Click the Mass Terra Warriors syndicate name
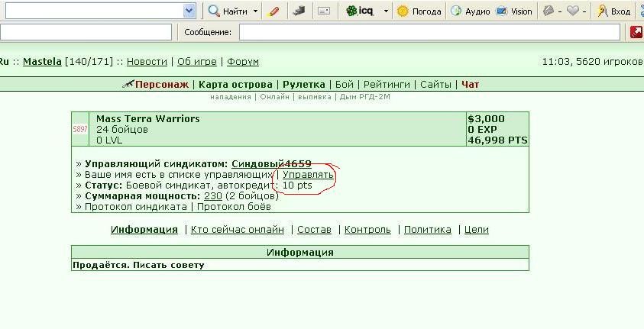Viewport: 644px width, 329px height. click(x=148, y=118)
